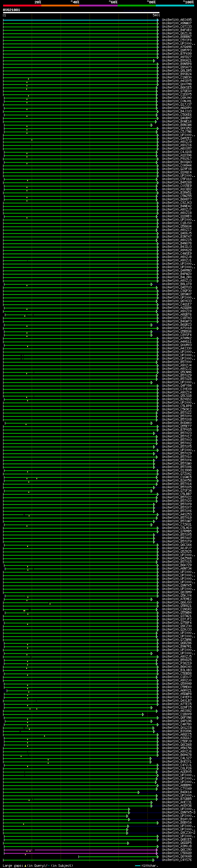Click the cyan ~100% legend segment

click(175, 6)
